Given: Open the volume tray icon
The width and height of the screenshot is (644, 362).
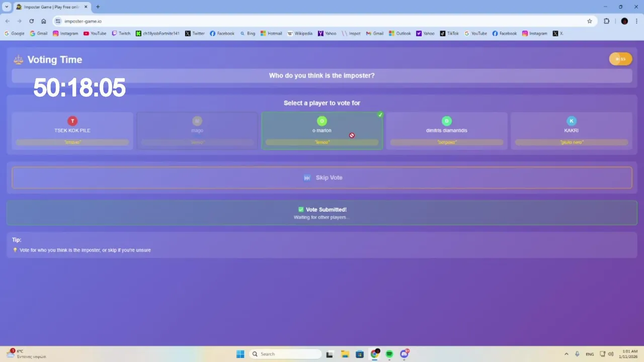Looking at the screenshot, I should 611,354.
